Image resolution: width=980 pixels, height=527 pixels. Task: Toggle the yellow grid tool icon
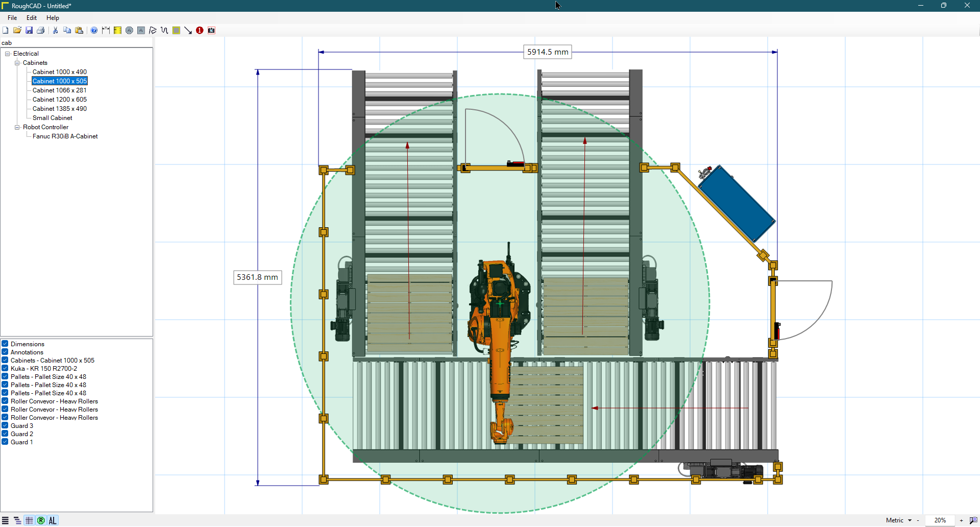tap(176, 31)
